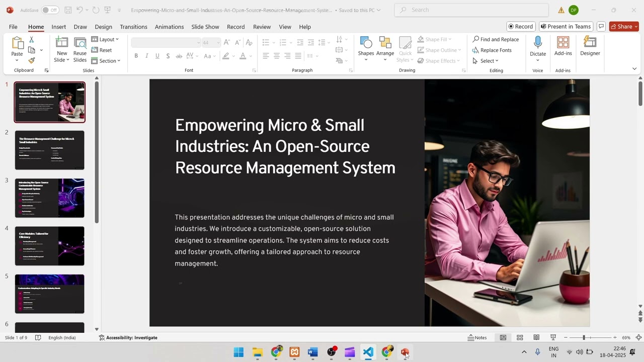Screen dimensions: 644x362
Task: Toggle Strikethrough formatting
Action: (179, 56)
